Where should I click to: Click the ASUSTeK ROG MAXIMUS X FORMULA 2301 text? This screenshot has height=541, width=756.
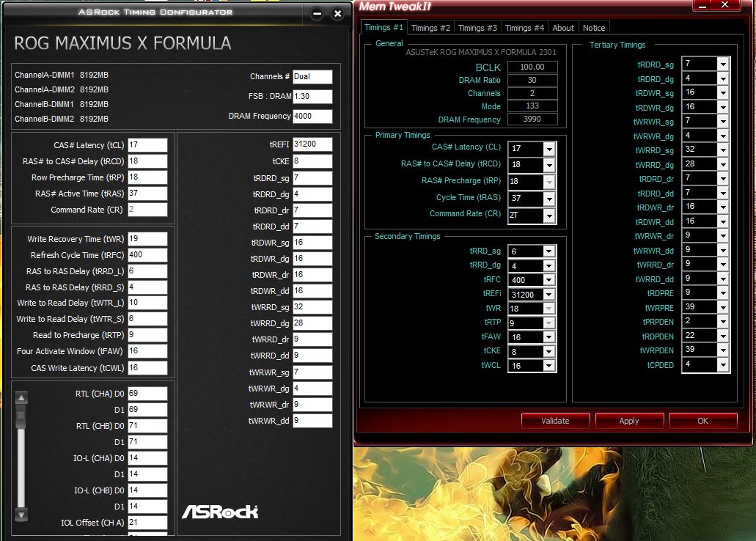pos(481,52)
